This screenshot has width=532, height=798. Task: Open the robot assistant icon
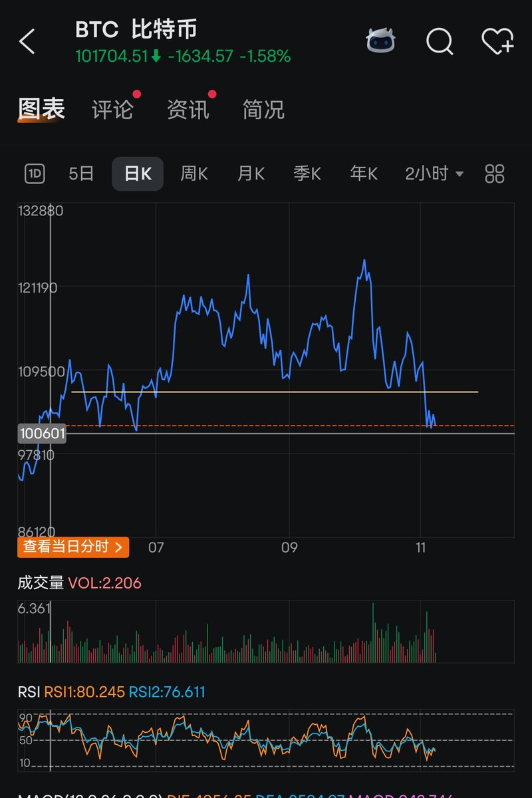tap(380, 41)
